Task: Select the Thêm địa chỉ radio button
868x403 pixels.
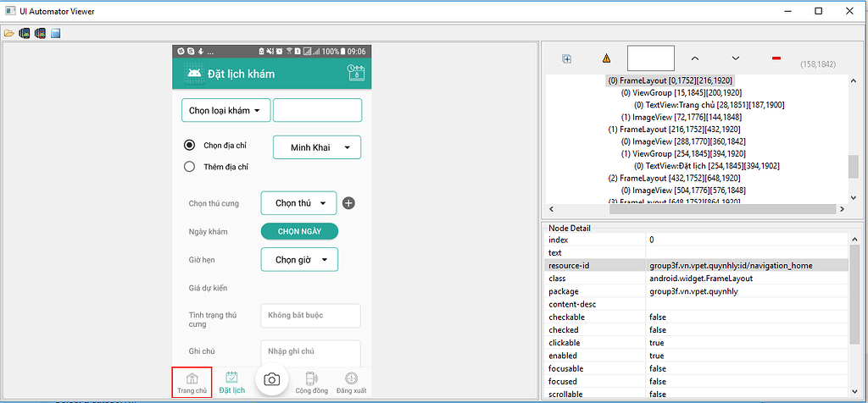Action: 190,167
